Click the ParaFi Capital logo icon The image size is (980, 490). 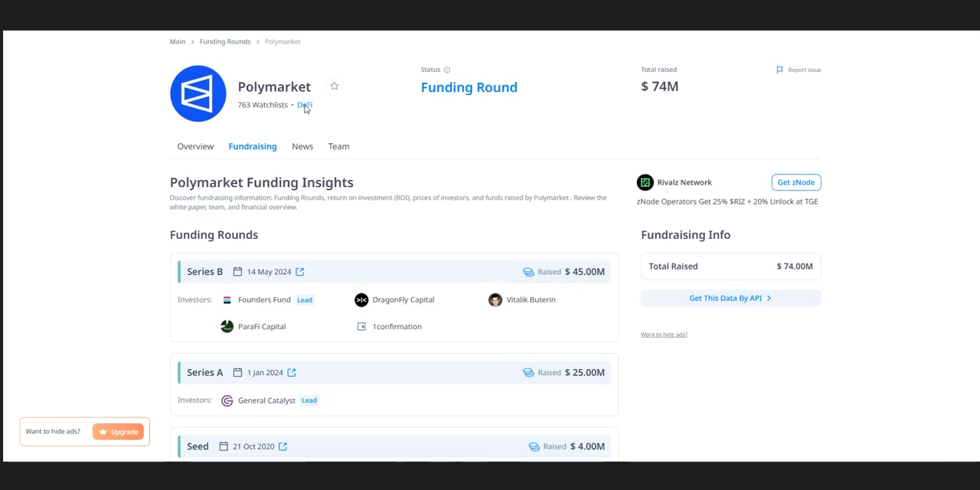click(227, 327)
